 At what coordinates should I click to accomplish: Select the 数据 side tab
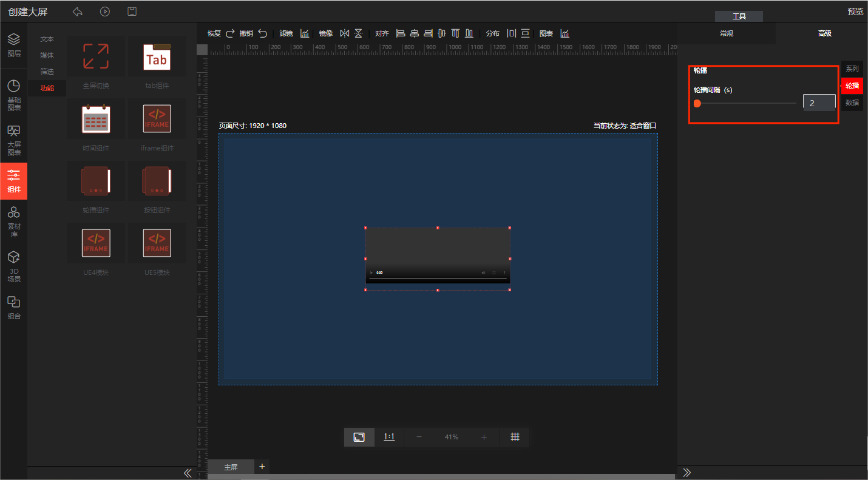pyautogui.click(x=852, y=103)
